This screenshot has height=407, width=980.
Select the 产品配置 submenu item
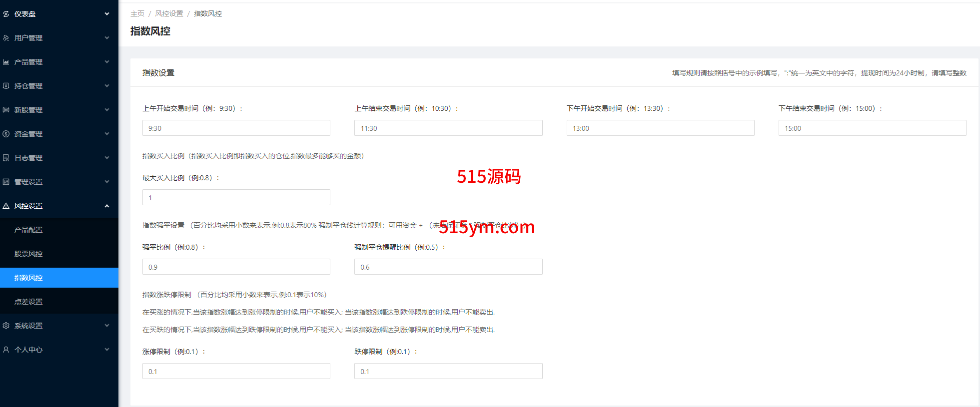pos(28,230)
